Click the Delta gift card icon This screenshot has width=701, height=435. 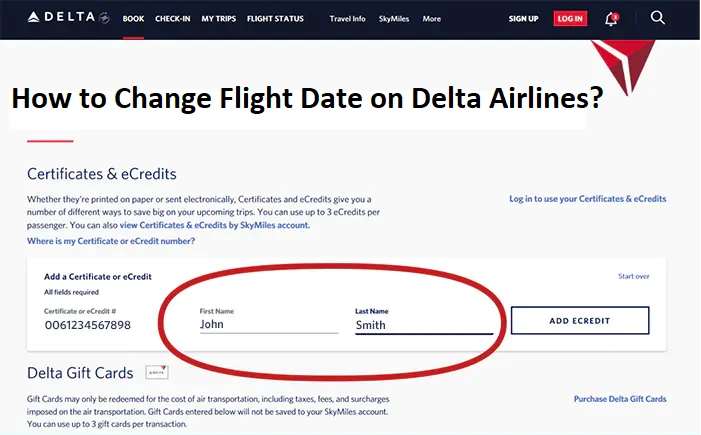(156, 373)
